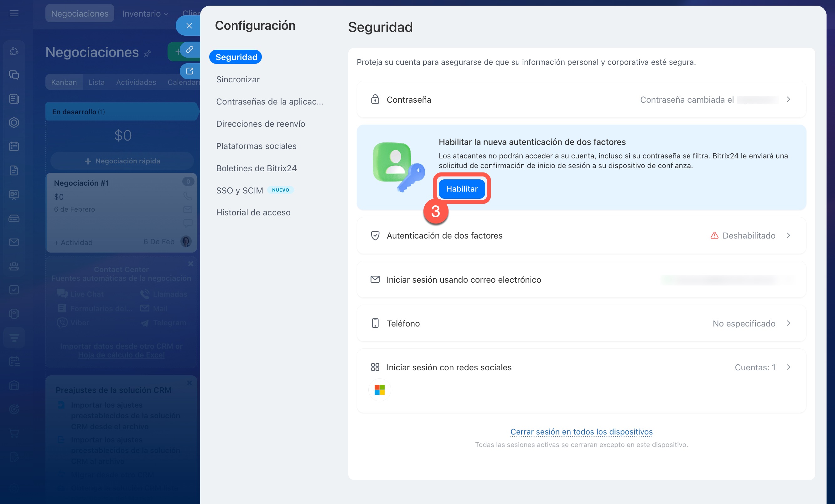The height and width of the screenshot is (504, 835).
Task: Expand Autenticación de dos factores row
Action: coord(788,235)
